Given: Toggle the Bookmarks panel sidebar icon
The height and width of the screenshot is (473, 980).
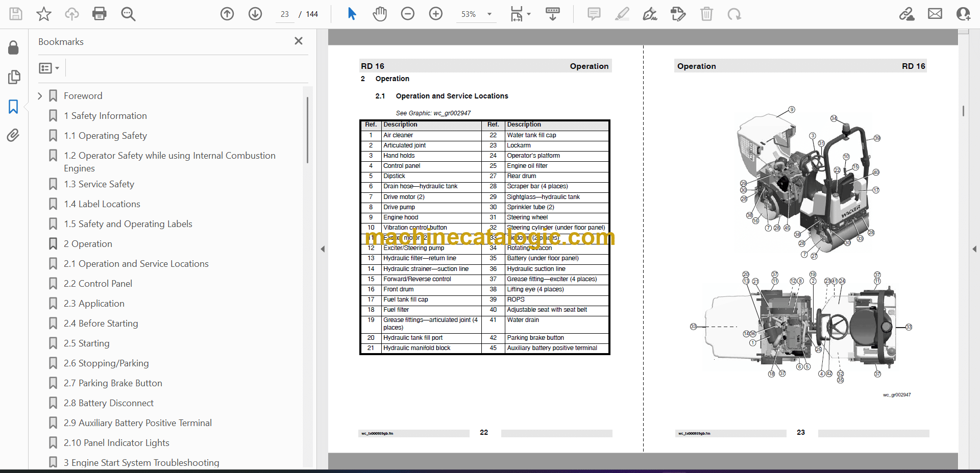Looking at the screenshot, I should click(14, 107).
